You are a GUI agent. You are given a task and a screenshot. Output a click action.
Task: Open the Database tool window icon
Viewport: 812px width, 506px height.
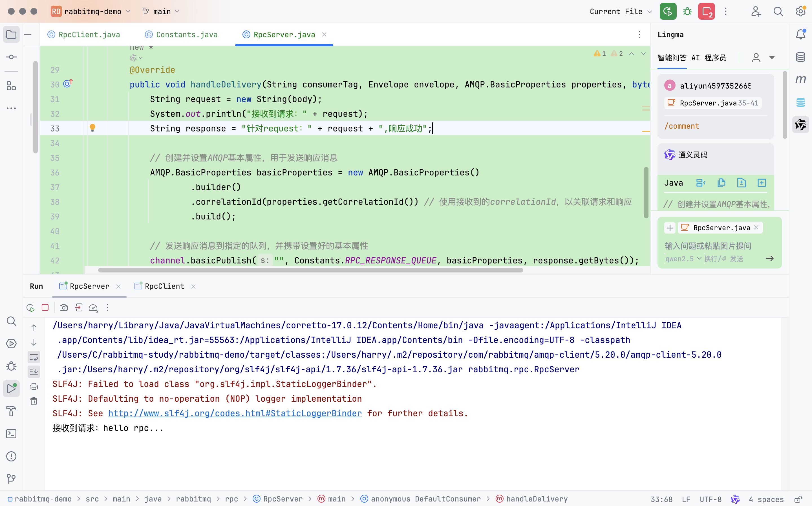click(801, 57)
